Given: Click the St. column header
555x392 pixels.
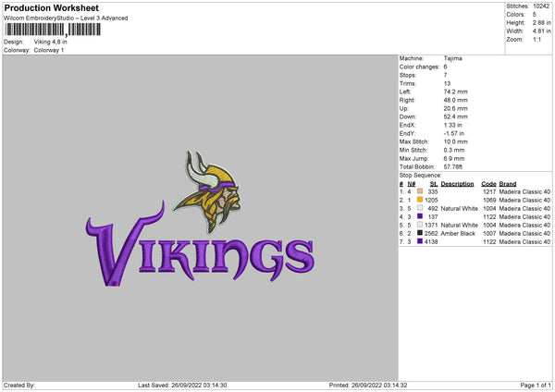Looking at the screenshot, I should [433, 183].
